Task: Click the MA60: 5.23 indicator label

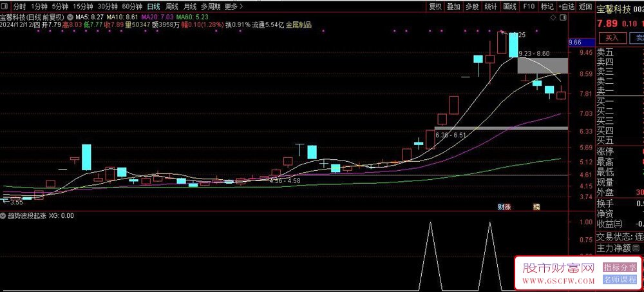Action: 192,17
